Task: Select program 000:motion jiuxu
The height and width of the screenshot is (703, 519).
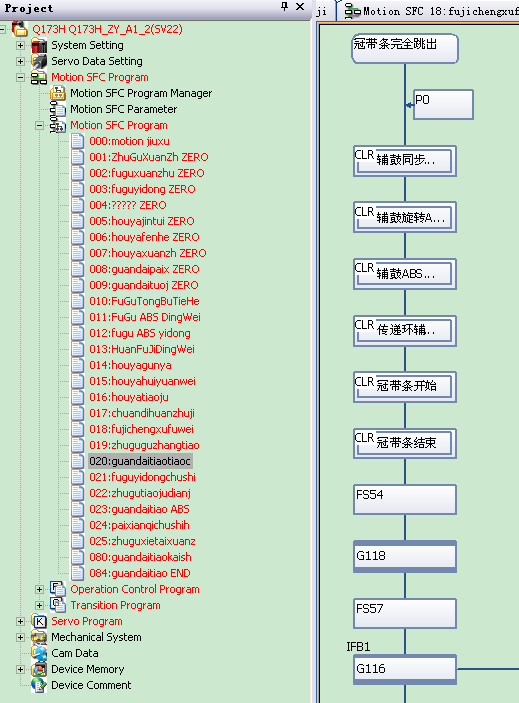Action: pos(129,141)
